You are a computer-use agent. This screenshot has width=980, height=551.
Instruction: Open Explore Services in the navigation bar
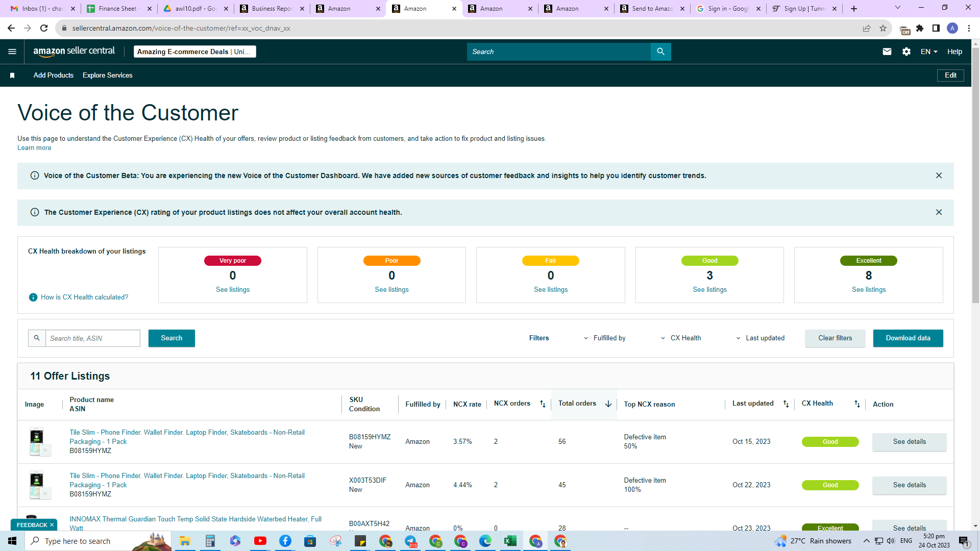pyautogui.click(x=108, y=76)
